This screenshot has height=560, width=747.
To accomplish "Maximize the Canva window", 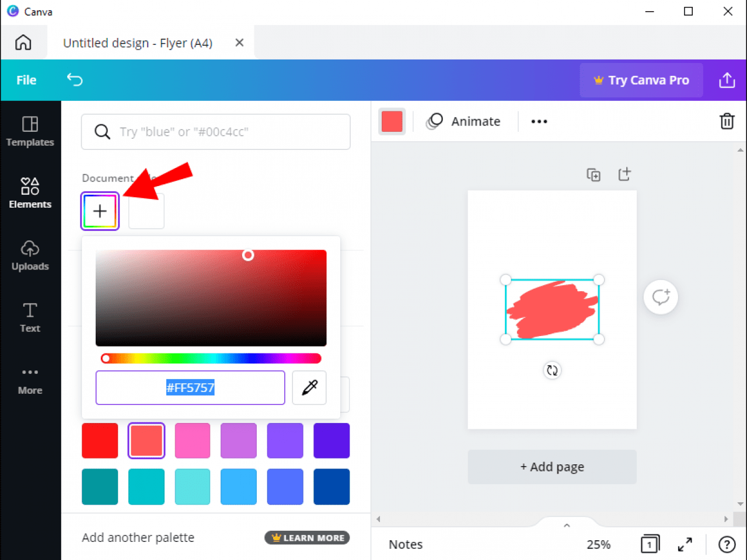I will (689, 12).
